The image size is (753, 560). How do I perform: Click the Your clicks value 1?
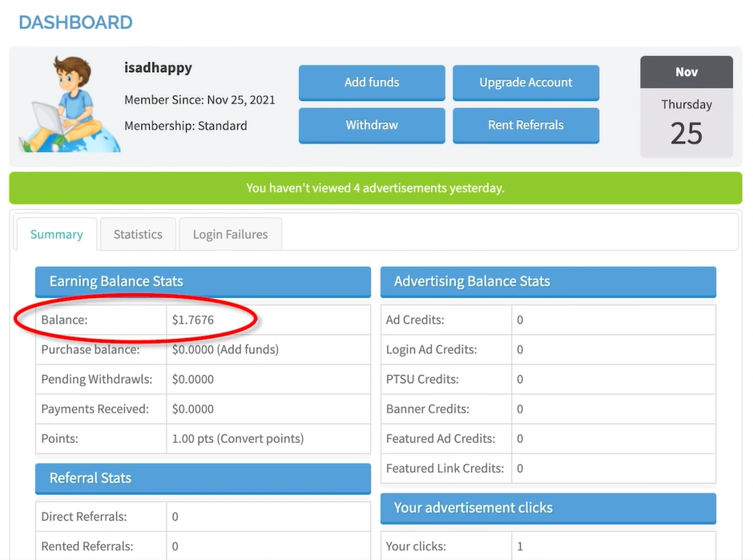click(520, 546)
